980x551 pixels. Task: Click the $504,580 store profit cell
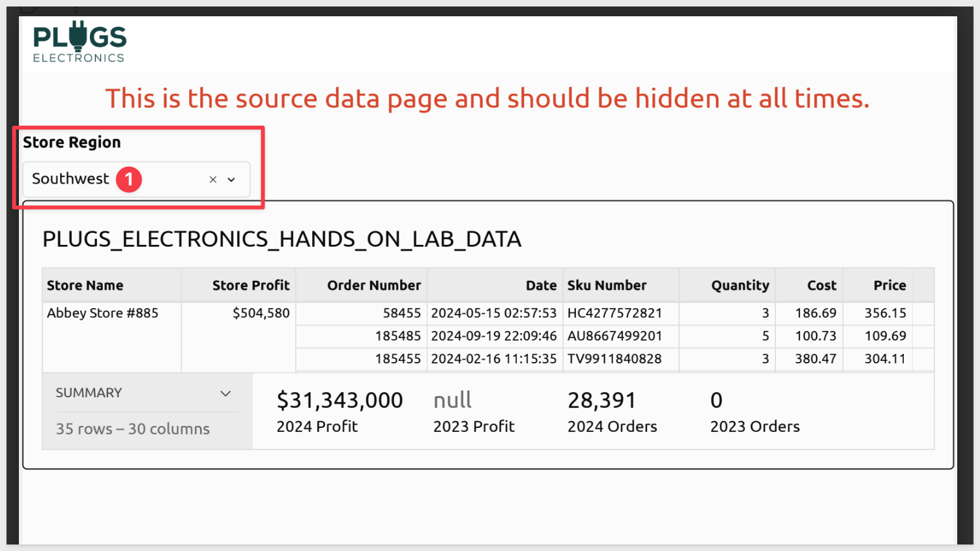pos(261,313)
